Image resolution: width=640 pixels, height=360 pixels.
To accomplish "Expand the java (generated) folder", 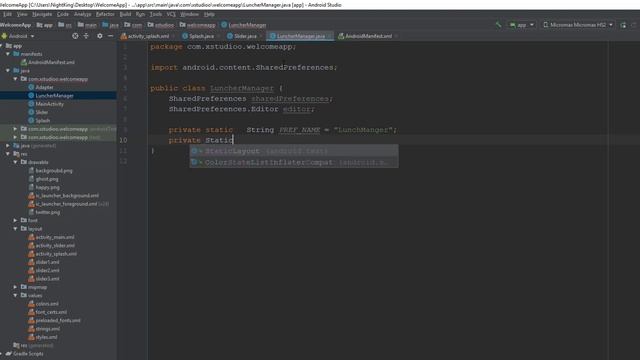I will 8,145.
